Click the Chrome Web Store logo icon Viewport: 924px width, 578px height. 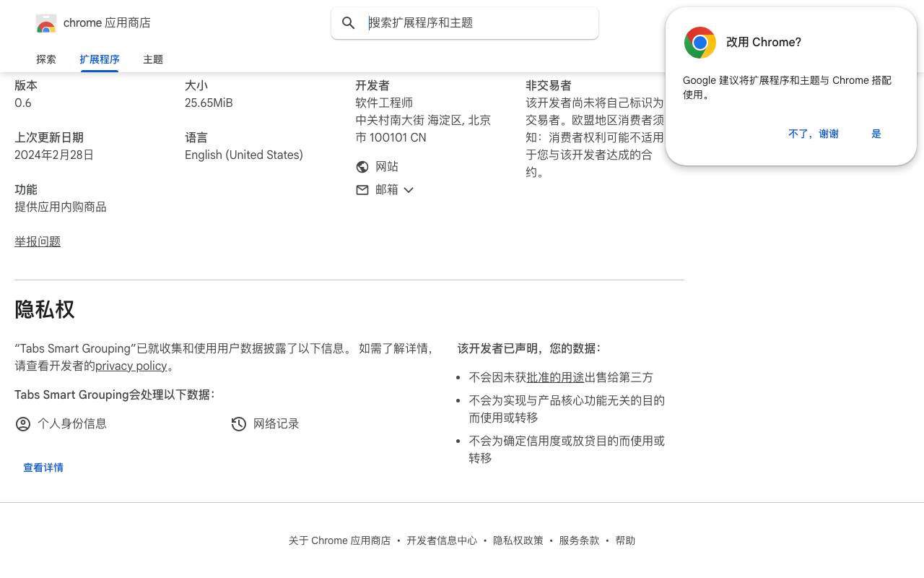46,23
